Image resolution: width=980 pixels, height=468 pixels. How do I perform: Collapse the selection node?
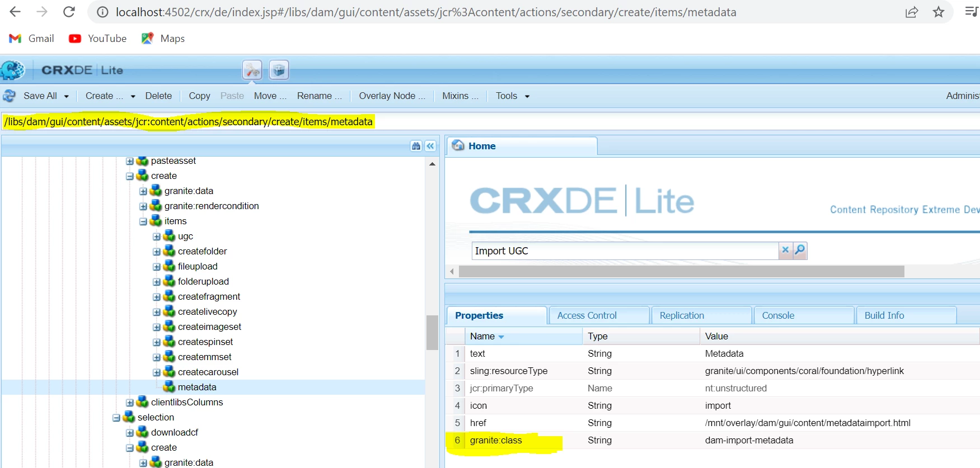pyautogui.click(x=116, y=418)
